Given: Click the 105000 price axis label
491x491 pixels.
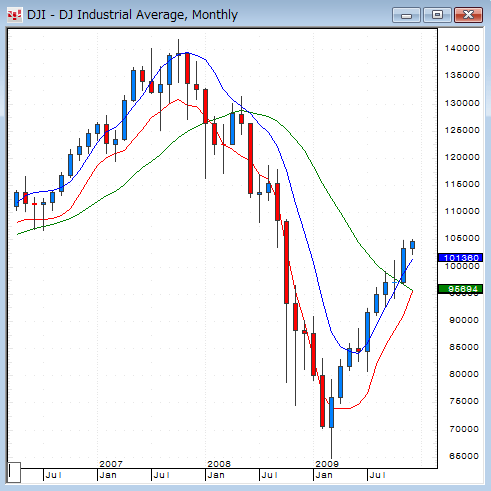Looking at the screenshot, I should click(x=462, y=238).
